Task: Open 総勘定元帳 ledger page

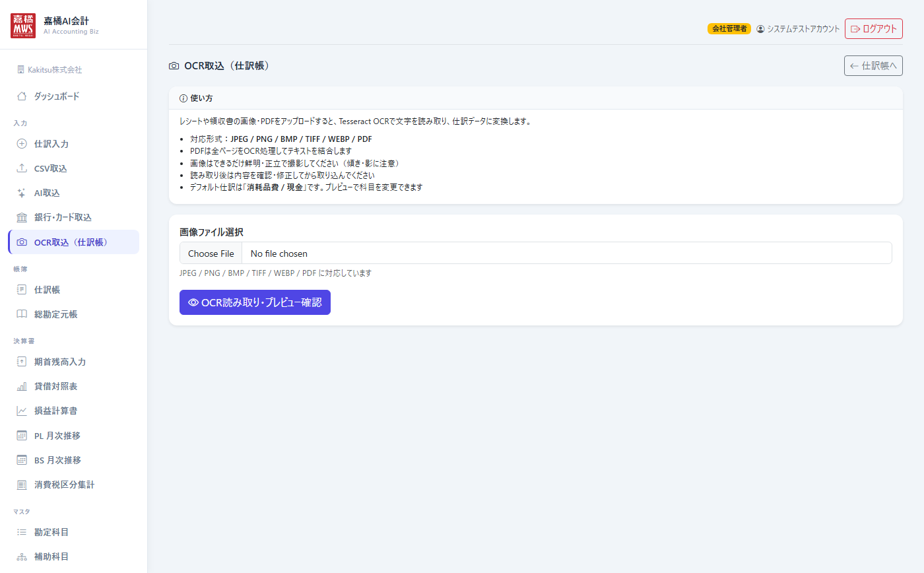Action: click(74, 314)
